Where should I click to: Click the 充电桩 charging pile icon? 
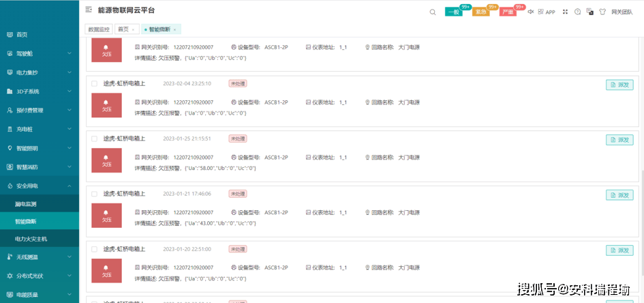click(10, 129)
